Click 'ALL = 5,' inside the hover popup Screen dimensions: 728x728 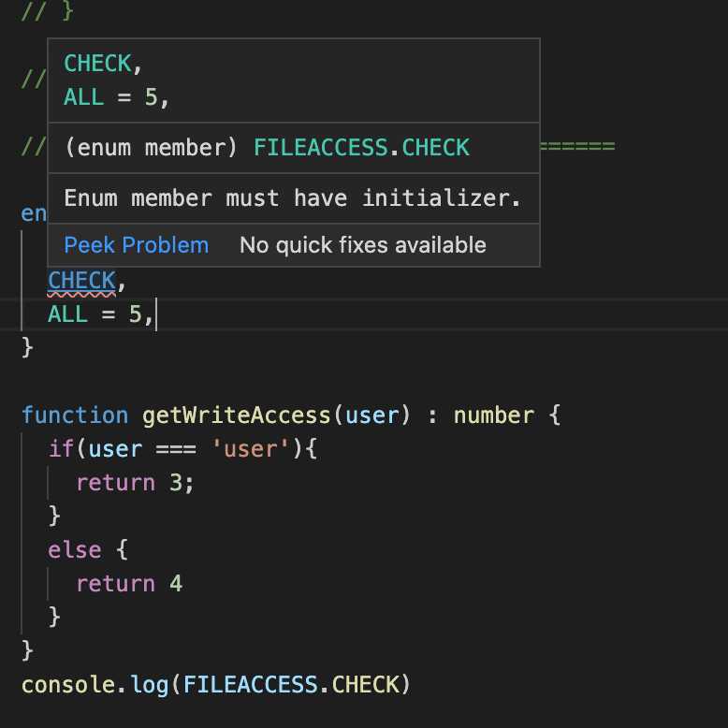[116, 97]
